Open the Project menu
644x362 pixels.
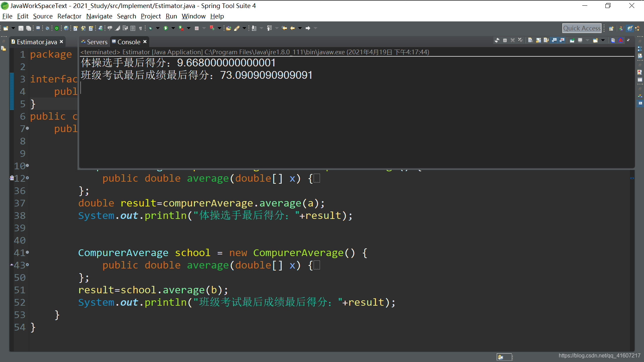pyautogui.click(x=151, y=16)
